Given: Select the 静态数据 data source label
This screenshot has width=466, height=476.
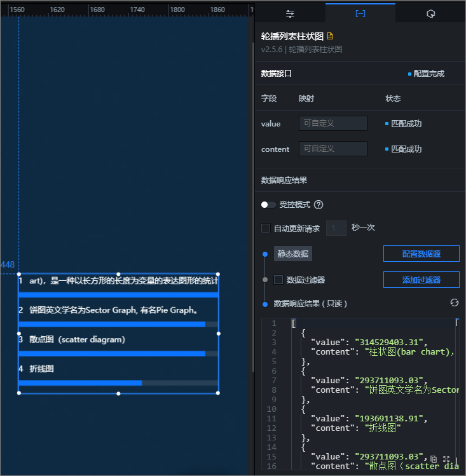Looking at the screenshot, I should coord(293,254).
